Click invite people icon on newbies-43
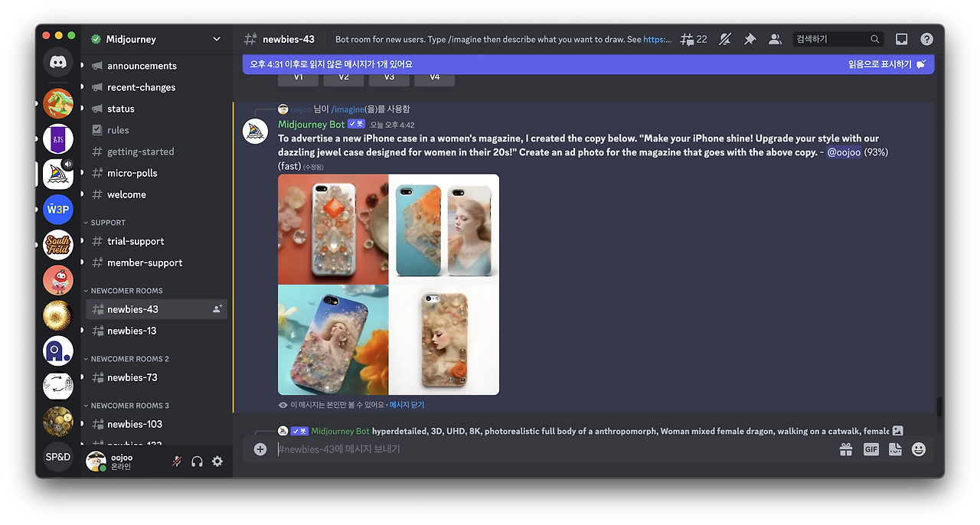The height and width of the screenshot is (525, 980). tap(217, 309)
